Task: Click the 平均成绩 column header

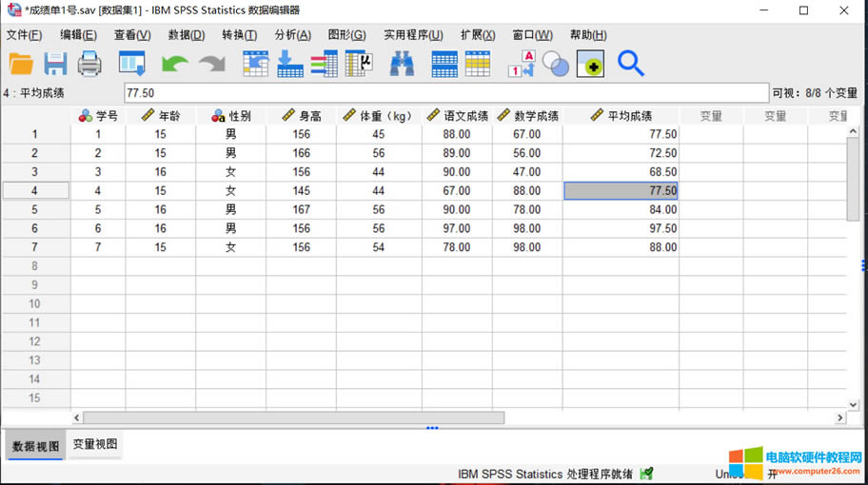Action: [x=621, y=116]
